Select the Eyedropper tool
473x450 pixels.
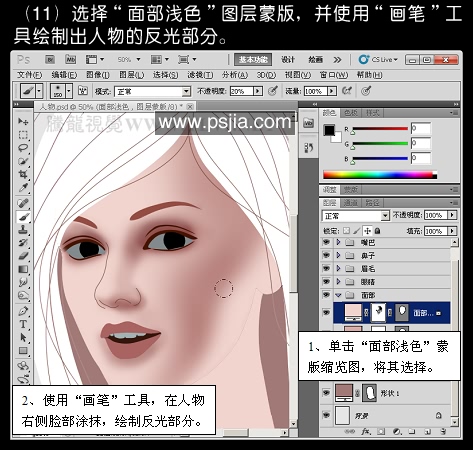pyautogui.click(x=23, y=188)
